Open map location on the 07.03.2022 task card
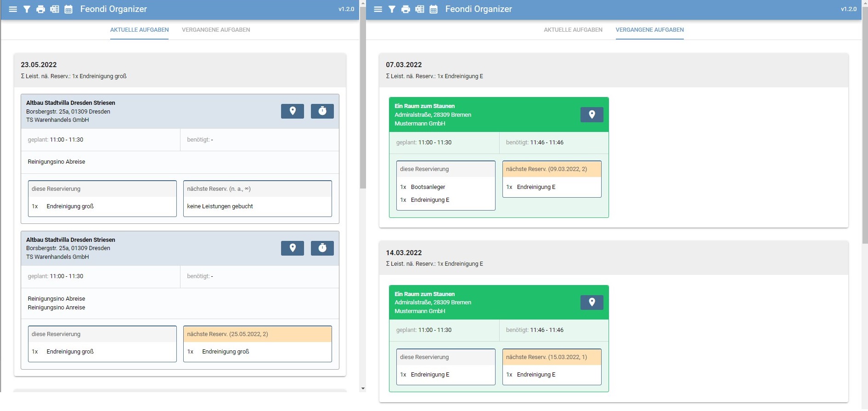This screenshot has height=411, width=868. point(592,114)
